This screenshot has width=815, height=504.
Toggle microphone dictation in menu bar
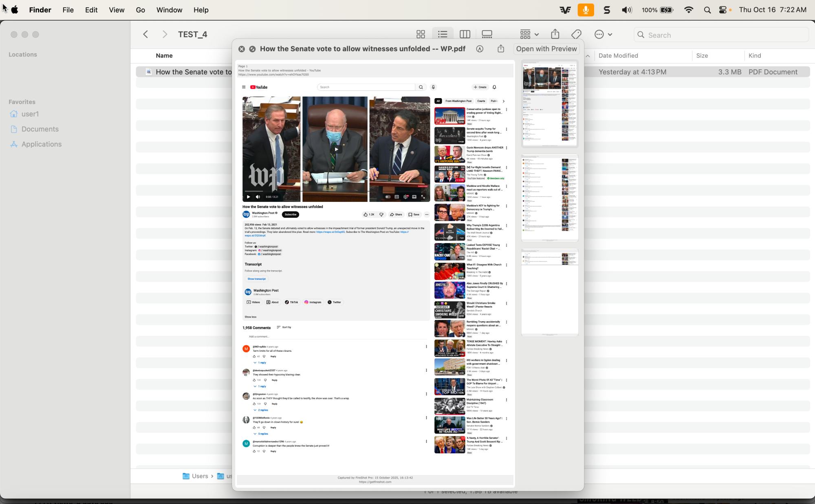coord(586,10)
